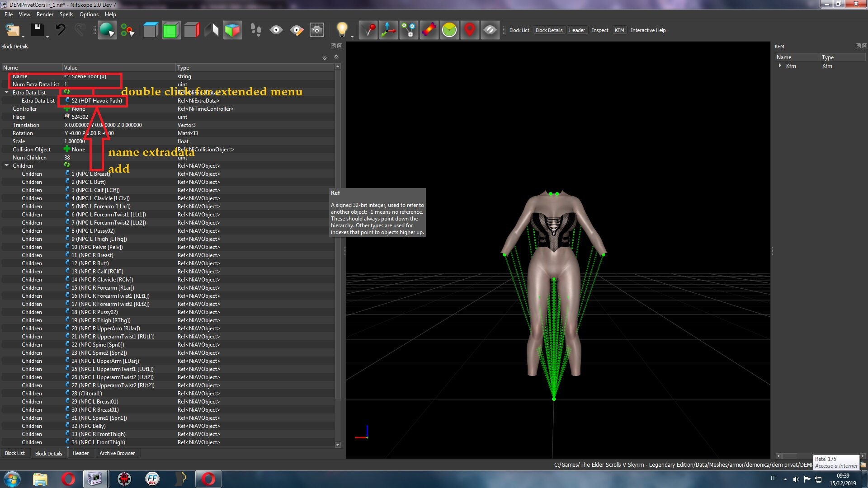The image size is (868, 488).
Task: Open the Load icon dropdown arrow
Action: coord(23,37)
